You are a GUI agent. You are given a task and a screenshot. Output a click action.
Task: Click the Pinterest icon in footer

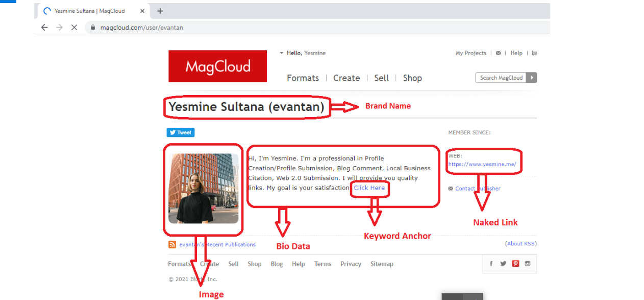[515, 264]
